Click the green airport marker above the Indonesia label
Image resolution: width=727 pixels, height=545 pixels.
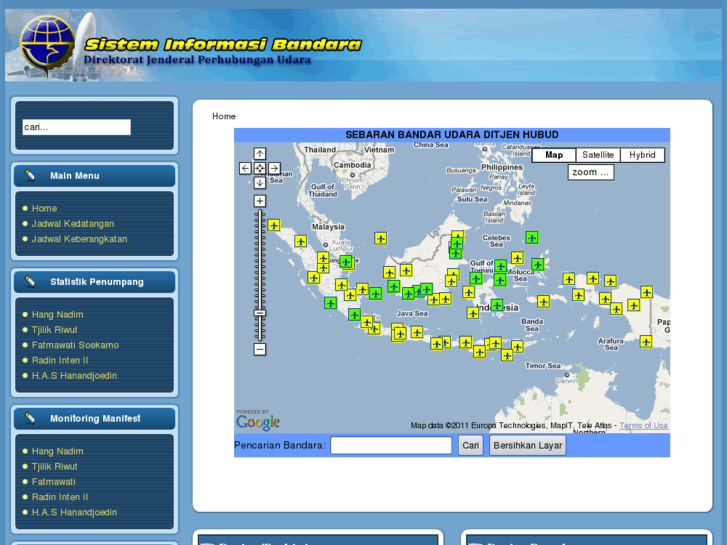497,305
